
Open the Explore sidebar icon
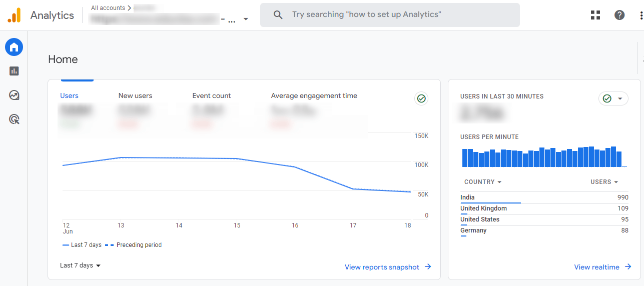click(x=14, y=95)
